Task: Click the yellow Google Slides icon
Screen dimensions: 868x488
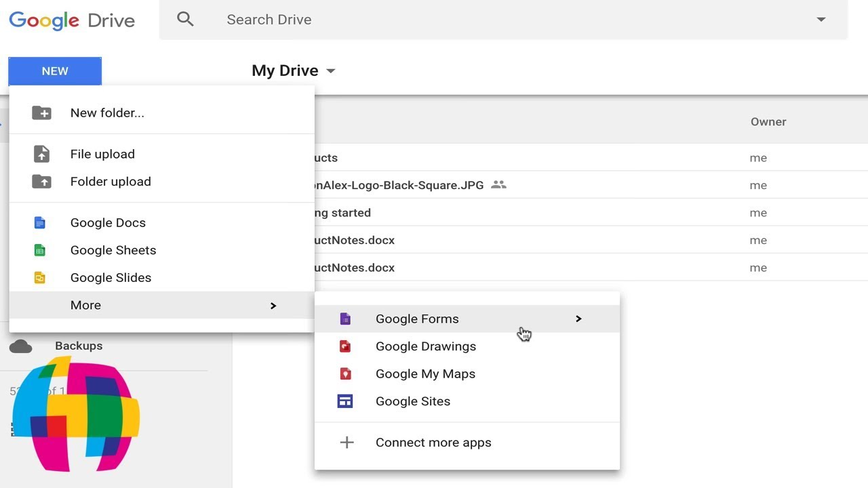Action: 40,278
